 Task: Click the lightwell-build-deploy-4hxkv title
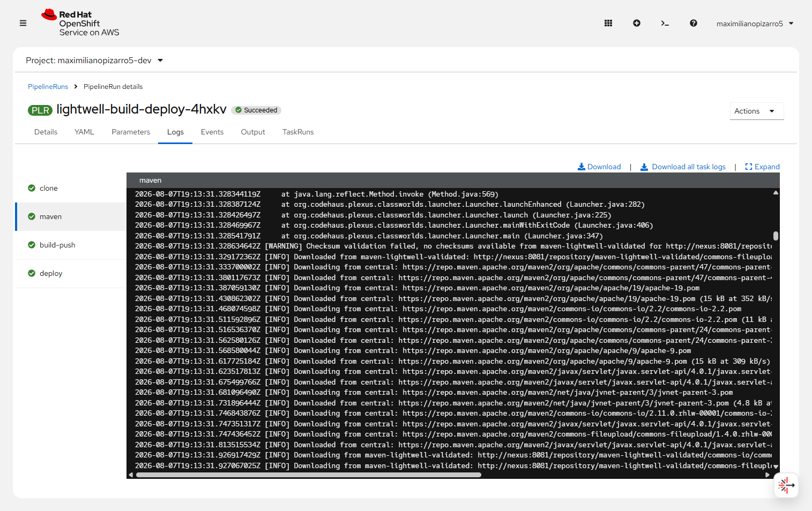tap(141, 109)
